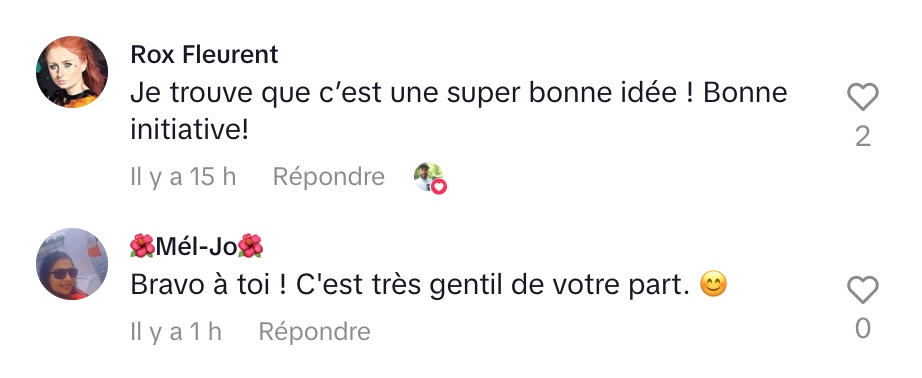The height and width of the screenshot is (378, 922).
Task: Reply to Mél-Jo's comment via Répondre
Action: (x=315, y=332)
